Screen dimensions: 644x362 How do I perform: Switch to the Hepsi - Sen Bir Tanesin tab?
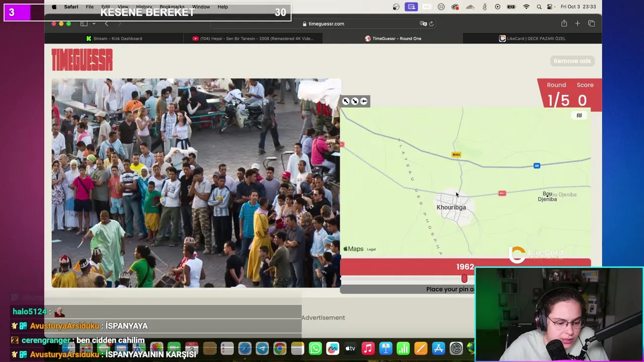[x=254, y=38]
